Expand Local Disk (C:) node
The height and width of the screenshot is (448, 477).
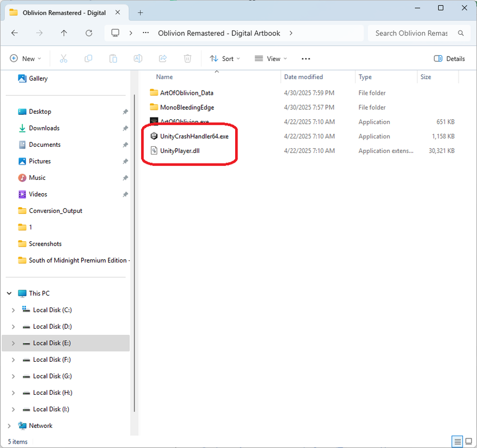(x=13, y=310)
